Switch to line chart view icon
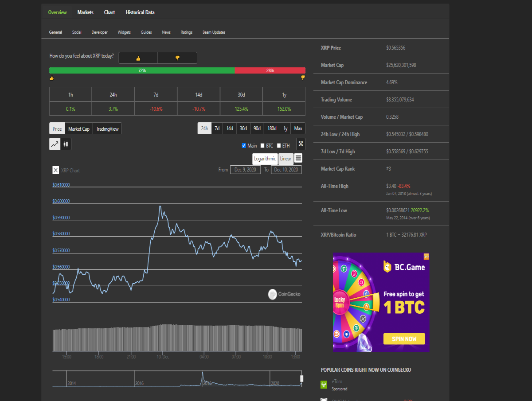The image size is (532, 401). tap(55, 144)
